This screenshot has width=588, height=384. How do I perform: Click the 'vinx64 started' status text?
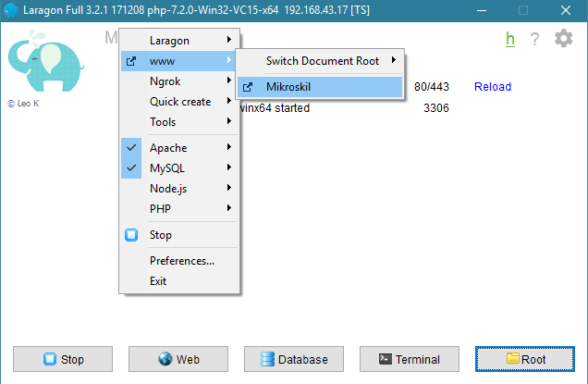tap(275, 108)
